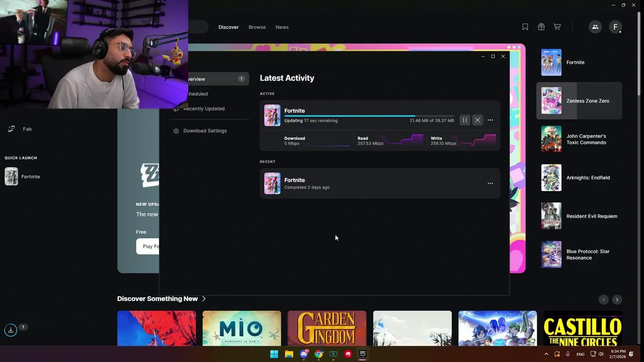Switch to the Browse tab
This screenshot has width=644, height=362.
tap(257, 27)
